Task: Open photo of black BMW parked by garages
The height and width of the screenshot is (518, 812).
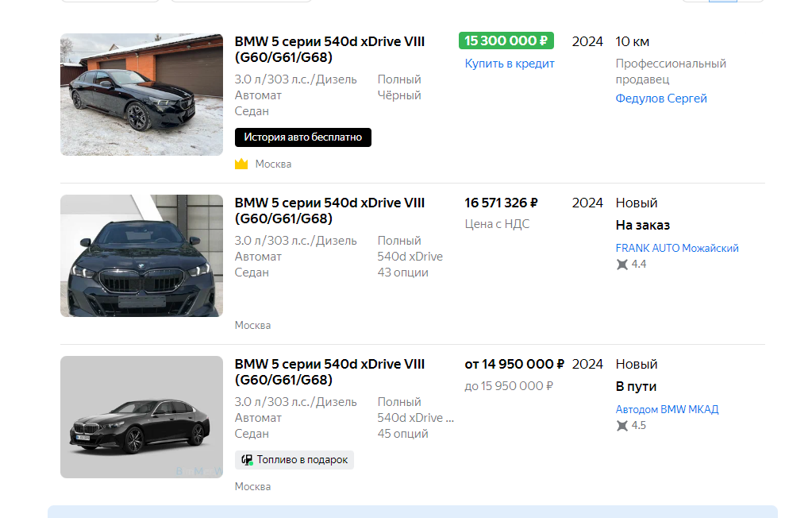Action: pyautogui.click(x=141, y=95)
